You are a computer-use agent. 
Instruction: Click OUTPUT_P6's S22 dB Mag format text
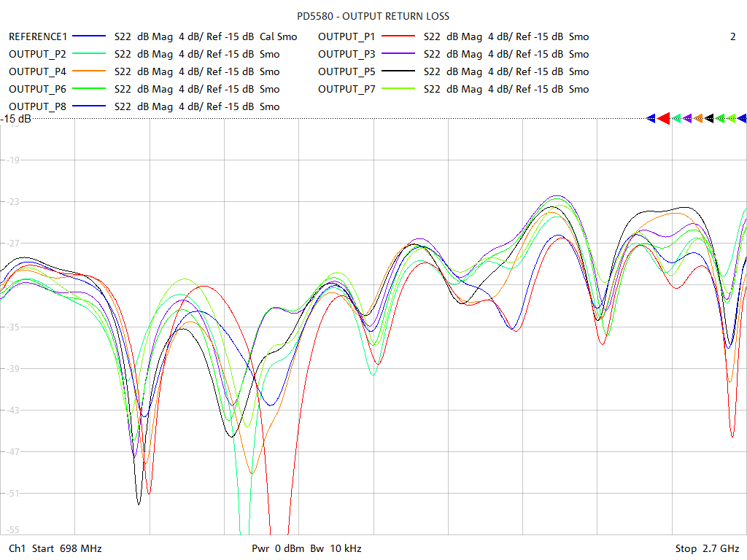point(197,89)
